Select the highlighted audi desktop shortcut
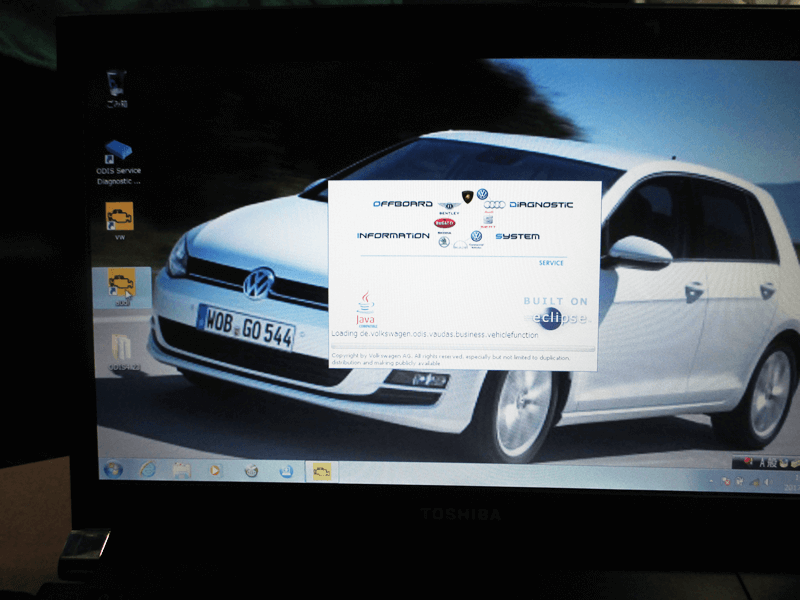Viewport: 800px width, 600px height. (x=122, y=287)
